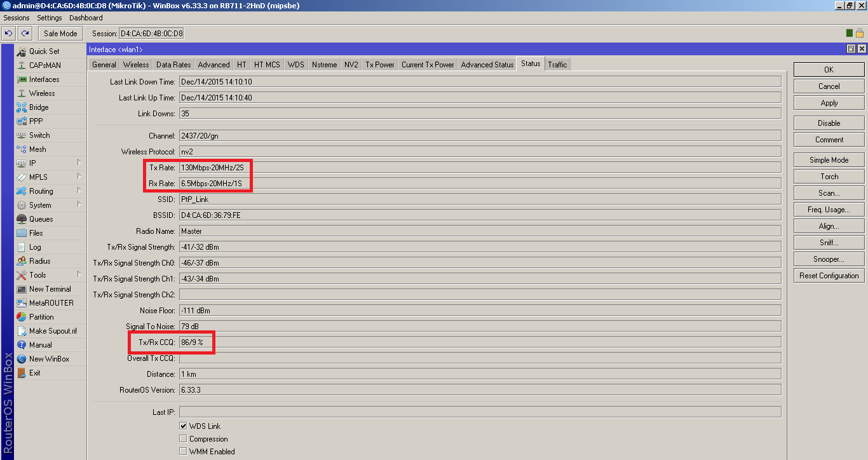Open the Manual help icon

click(x=22, y=345)
